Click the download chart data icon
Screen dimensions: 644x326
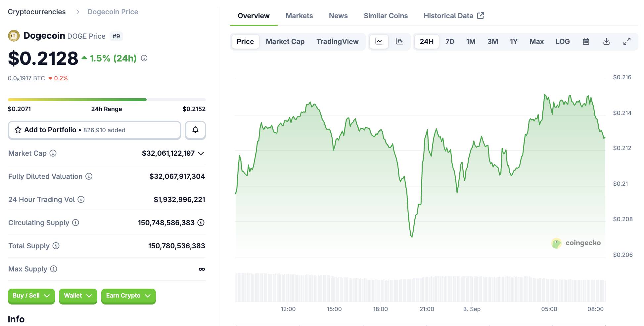[x=607, y=41]
